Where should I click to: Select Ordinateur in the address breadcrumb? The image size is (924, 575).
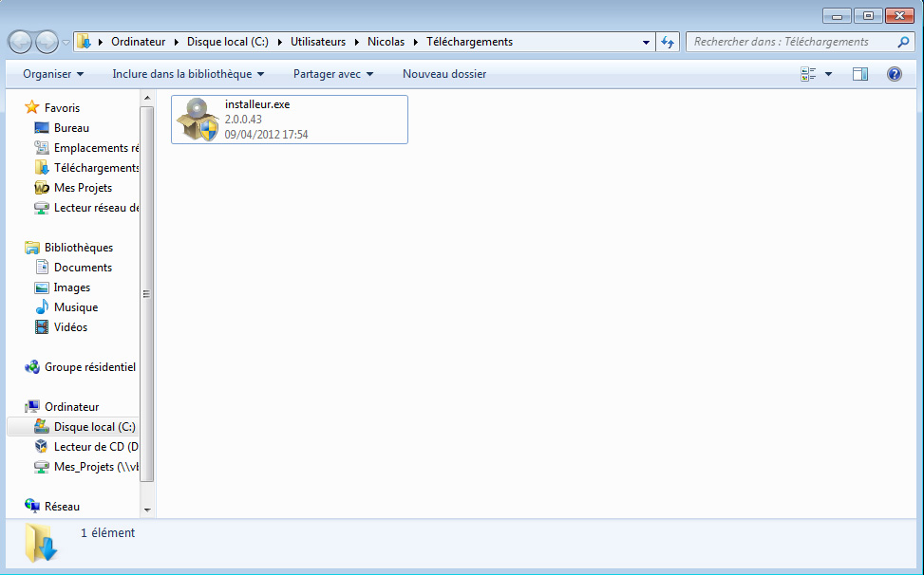pos(139,42)
